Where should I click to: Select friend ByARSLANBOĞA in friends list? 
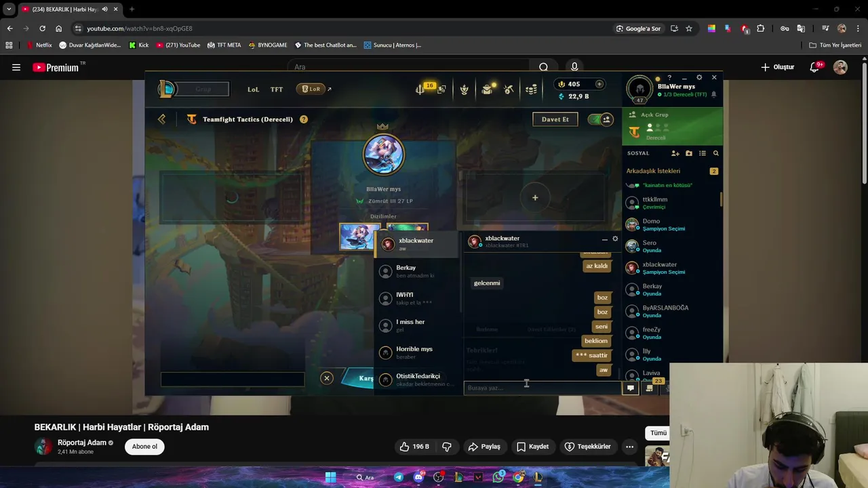click(x=672, y=311)
